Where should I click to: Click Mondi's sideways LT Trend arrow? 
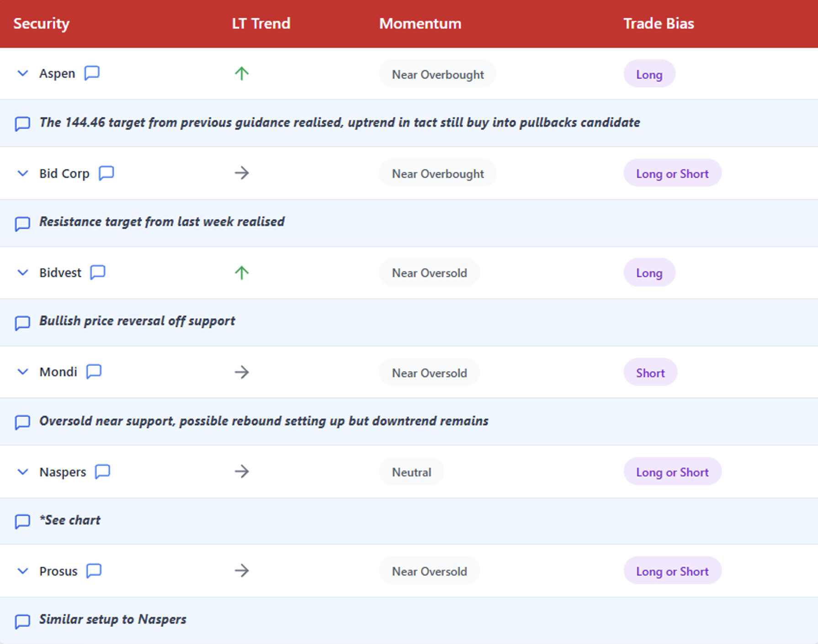pos(242,372)
